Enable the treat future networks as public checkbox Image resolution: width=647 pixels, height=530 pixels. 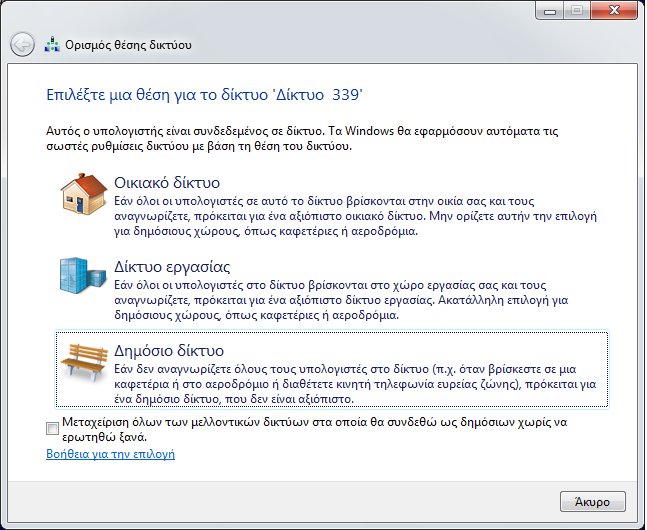point(52,428)
